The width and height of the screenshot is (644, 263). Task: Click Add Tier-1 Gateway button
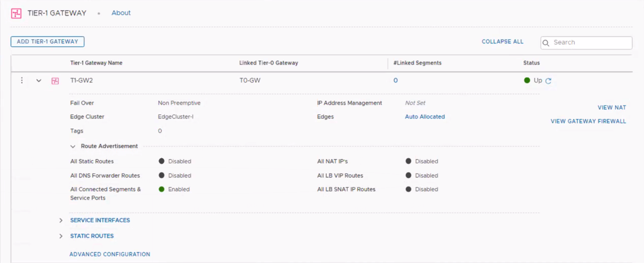[x=47, y=41]
